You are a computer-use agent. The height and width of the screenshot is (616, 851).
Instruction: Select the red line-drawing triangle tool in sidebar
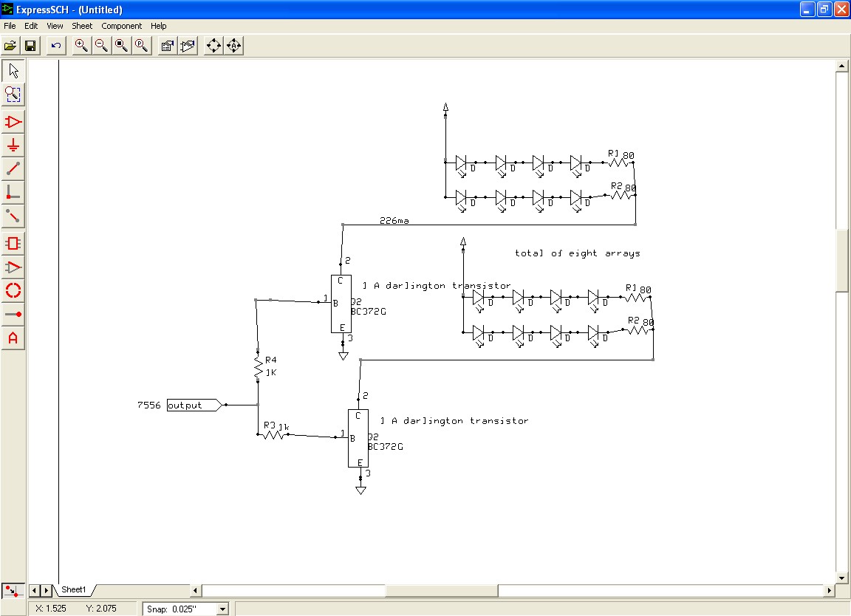[13, 267]
